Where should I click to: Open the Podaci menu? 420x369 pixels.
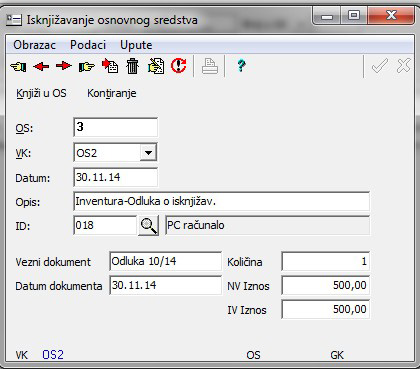pyautogui.click(x=88, y=45)
